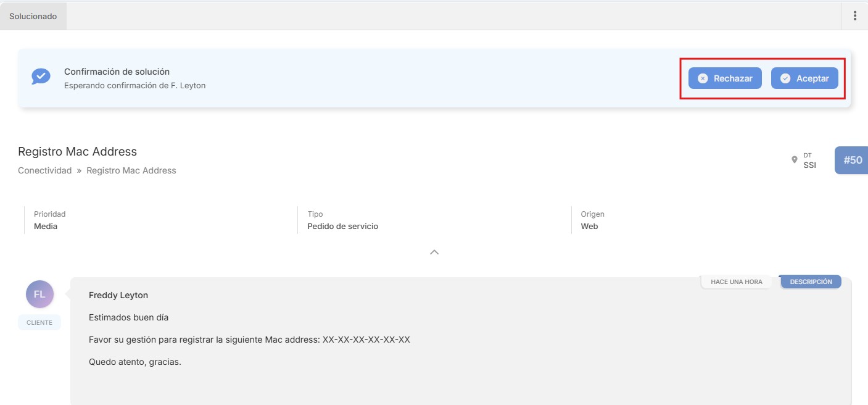Viewport: 868px width, 405px height.
Task: Select the DESCRIPCIÓN tag on the message
Action: 811,282
